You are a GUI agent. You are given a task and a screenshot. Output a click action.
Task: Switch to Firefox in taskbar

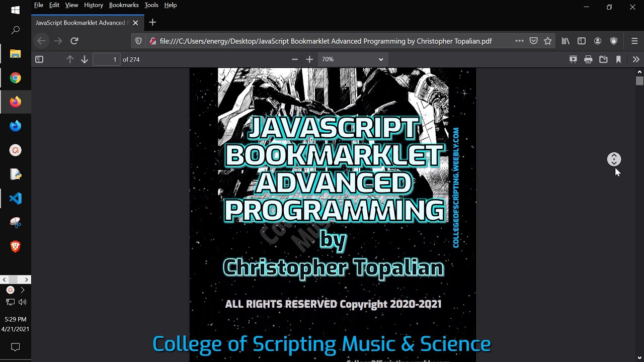click(16, 102)
